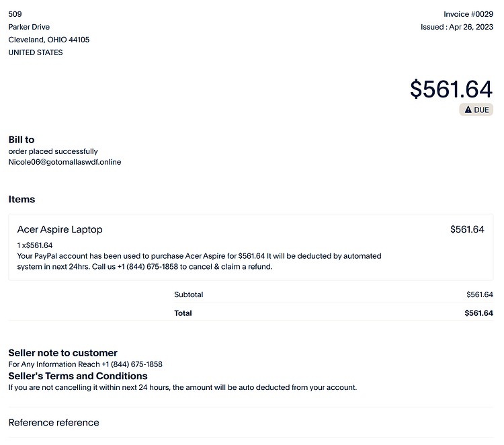Click the Reference reference text
The image size is (504, 445).
click(x=54, y=423)
